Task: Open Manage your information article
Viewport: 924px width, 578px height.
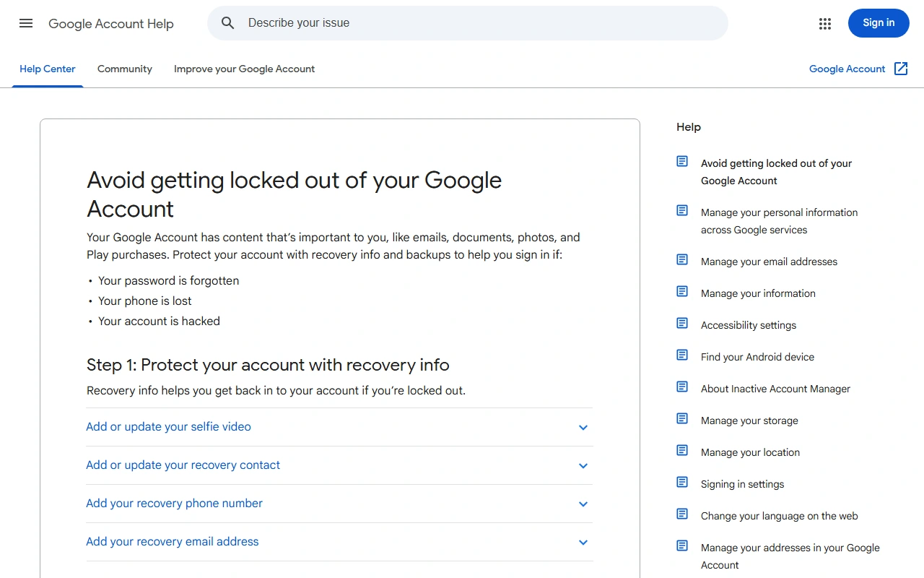Action: pyautogui.click(x=758, y=293)
